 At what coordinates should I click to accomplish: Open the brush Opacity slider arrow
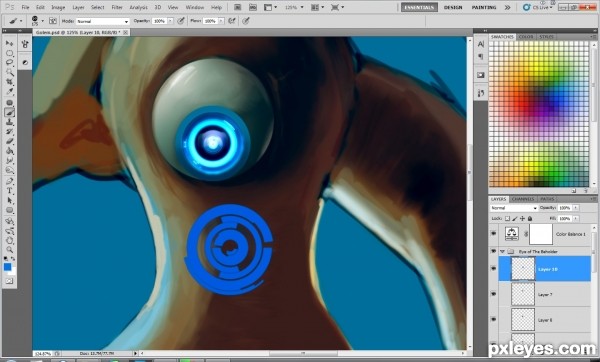click(x=170, y=21)
